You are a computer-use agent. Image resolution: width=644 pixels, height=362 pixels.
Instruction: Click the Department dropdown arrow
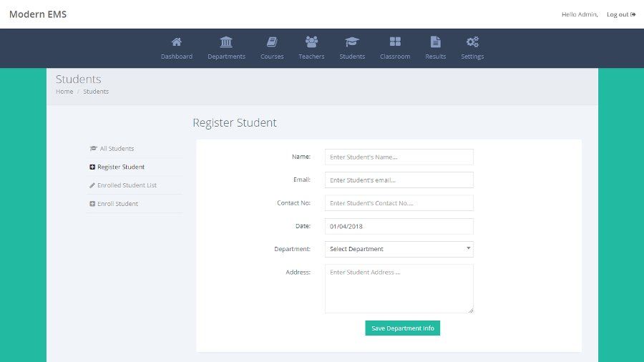point(468,248)
